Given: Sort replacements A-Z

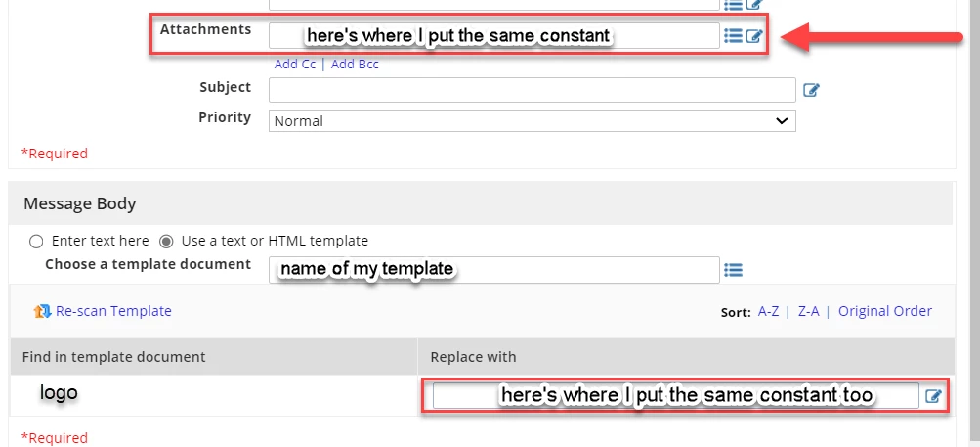Looking at the screenshot, I should point(768,311).
